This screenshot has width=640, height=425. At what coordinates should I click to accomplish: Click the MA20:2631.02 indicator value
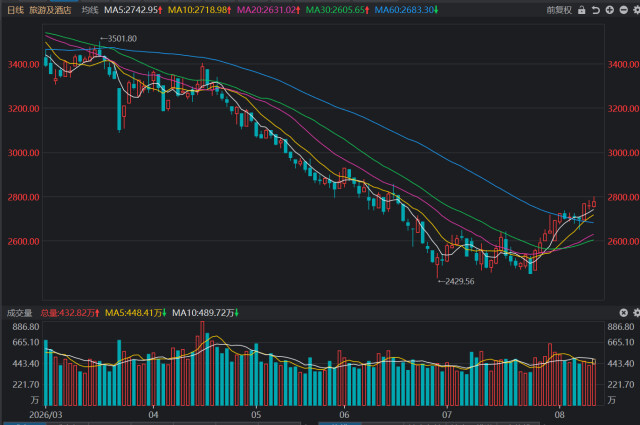pos(269,10)
